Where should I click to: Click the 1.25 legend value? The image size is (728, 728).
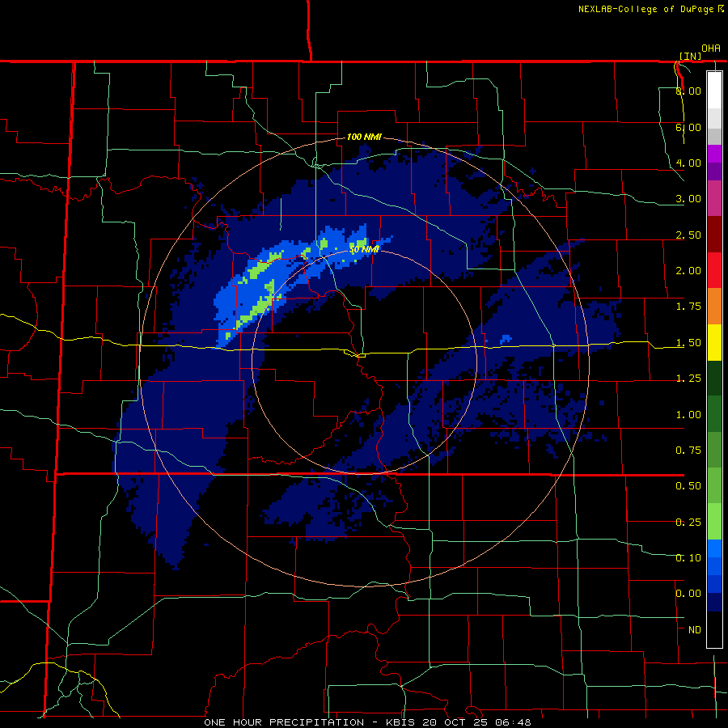(688, 379)
